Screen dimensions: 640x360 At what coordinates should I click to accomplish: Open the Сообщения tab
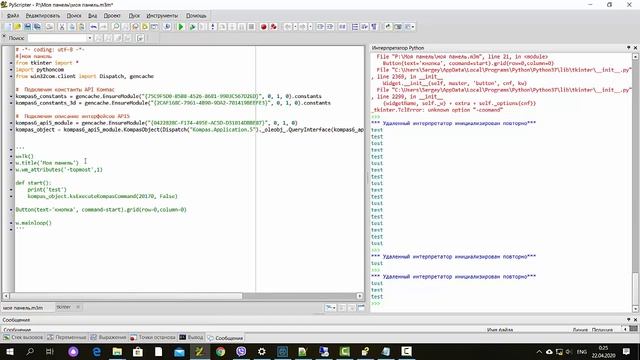(x=225, y=338)
